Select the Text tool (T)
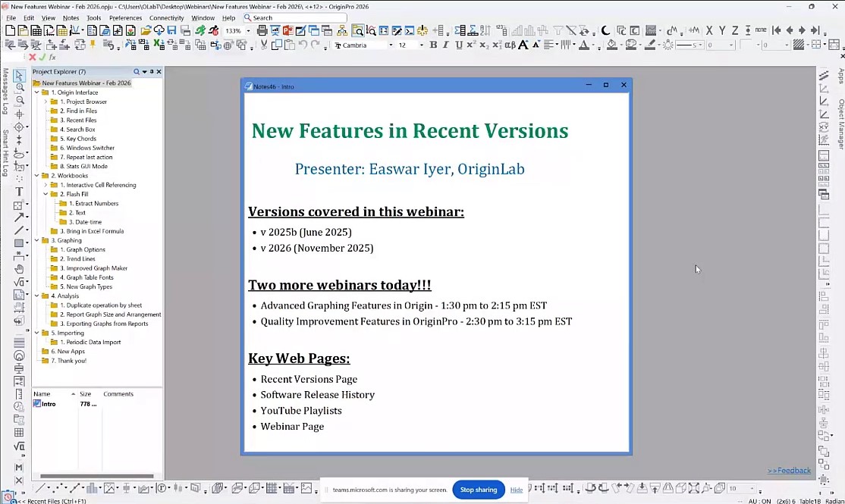 [x=19, y=192]
